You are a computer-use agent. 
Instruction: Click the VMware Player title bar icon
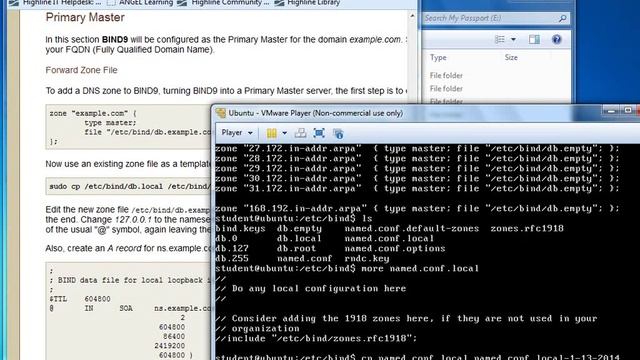[221, 113]
